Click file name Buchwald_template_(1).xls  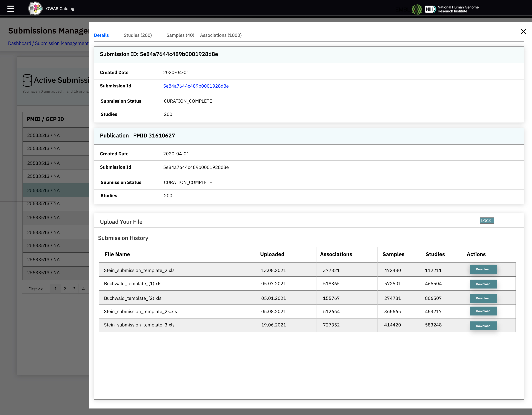coord(132,284)
